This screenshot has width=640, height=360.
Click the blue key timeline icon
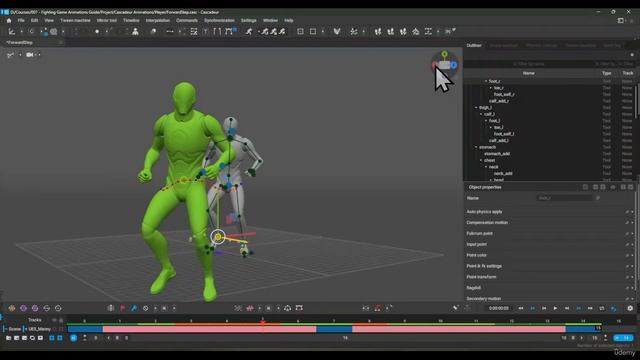point(134,308)
